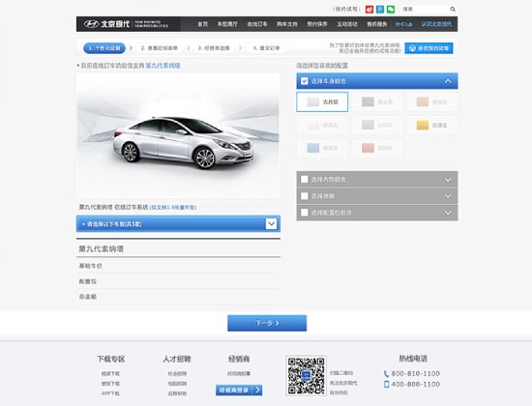The image size is (532, 406).
Task: Click APP下载 under 下载专区
Action: 110,393
